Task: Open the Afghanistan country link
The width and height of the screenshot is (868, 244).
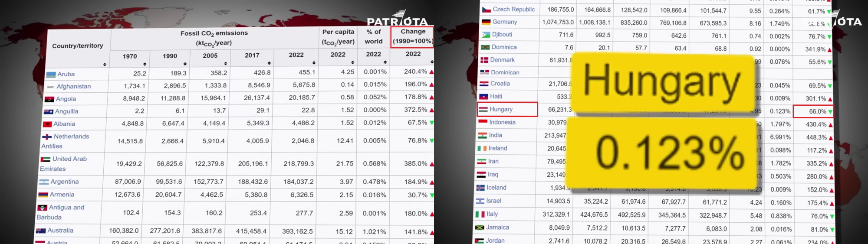Action: [73, 87]
